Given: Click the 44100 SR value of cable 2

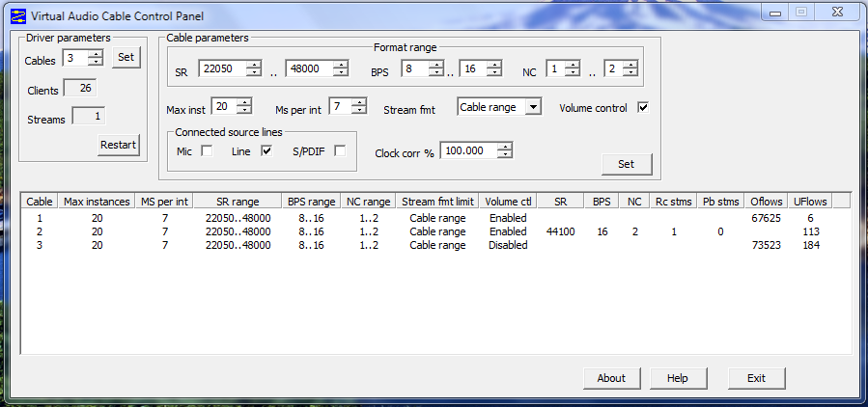Looking at the screenshot, I should (561, 231).
